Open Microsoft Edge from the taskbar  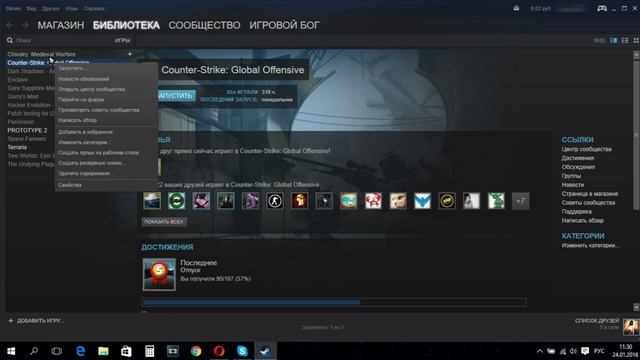(x=80, y=351)
